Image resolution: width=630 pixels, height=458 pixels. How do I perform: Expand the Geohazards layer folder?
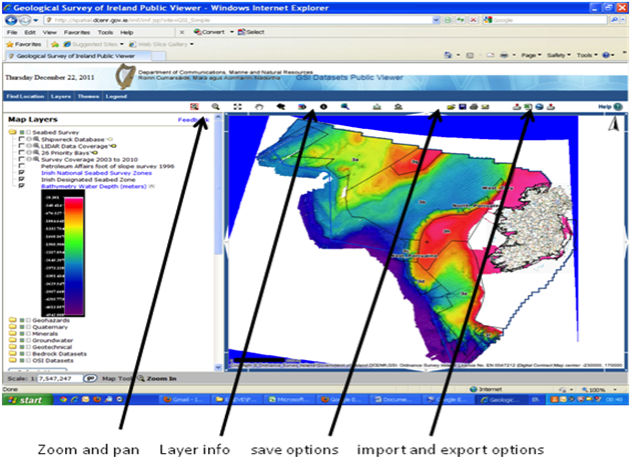coord(12,321)
